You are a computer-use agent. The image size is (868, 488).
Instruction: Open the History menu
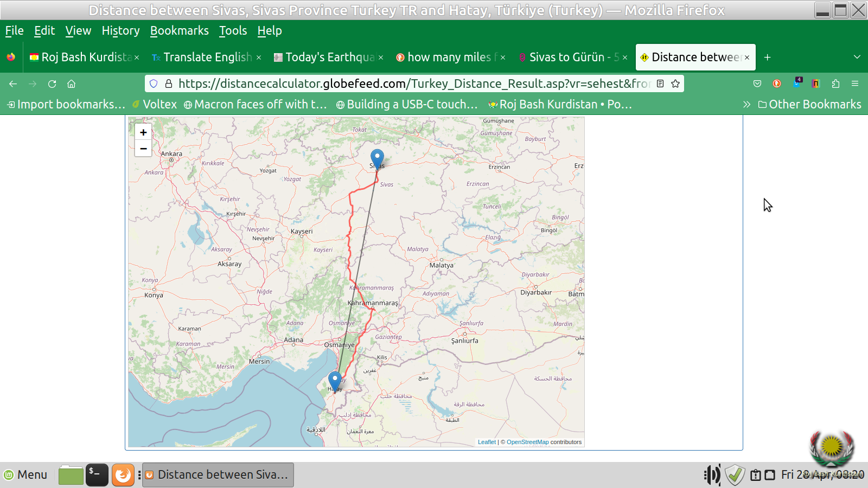(x=120, y=31)
